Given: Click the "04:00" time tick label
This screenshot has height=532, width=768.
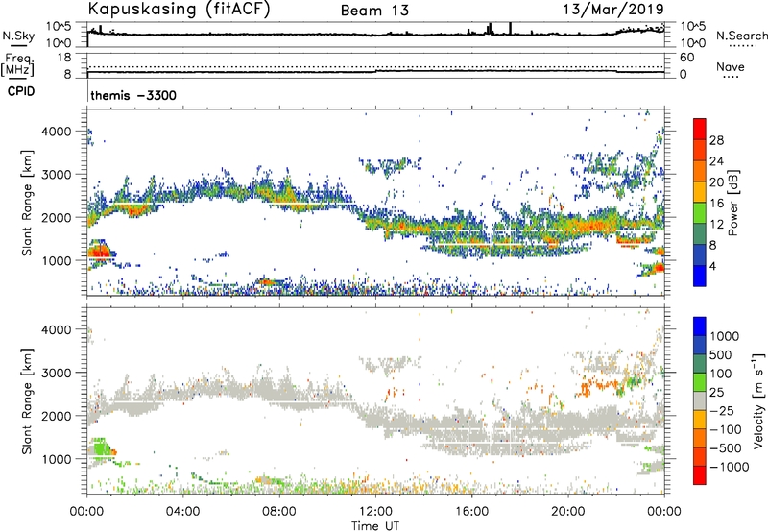Looking at the screenshot, I should (x=182, y=512).
